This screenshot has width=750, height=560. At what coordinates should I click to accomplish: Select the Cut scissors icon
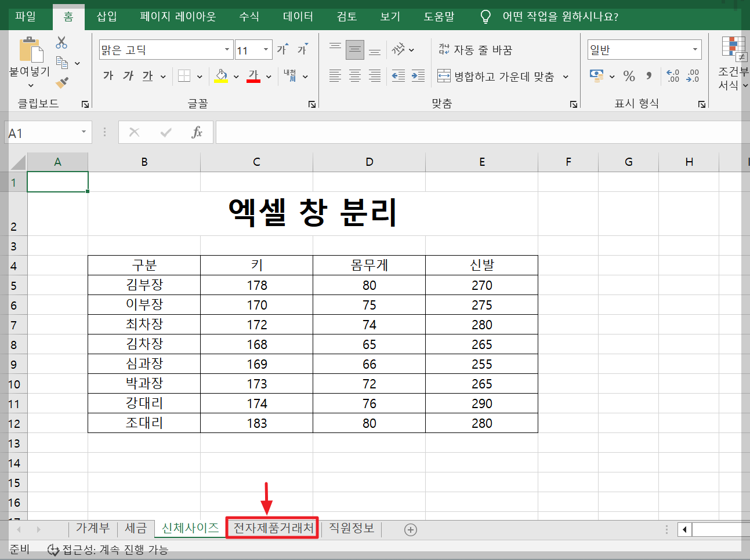pos(60,41)
